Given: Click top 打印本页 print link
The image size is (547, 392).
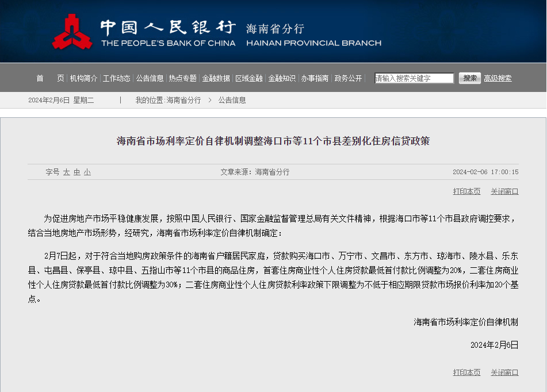Looking at the screenshot, I should [x=467, y=191].
